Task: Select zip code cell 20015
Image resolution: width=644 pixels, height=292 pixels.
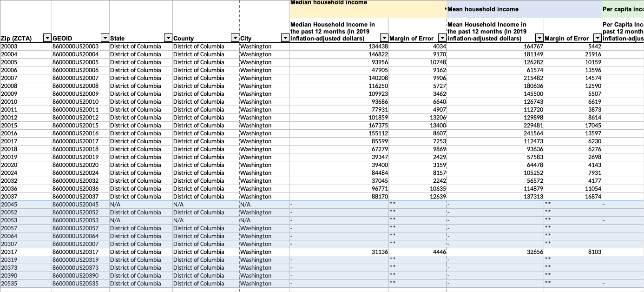Action: pyautogui.click(x=26, y=126)
